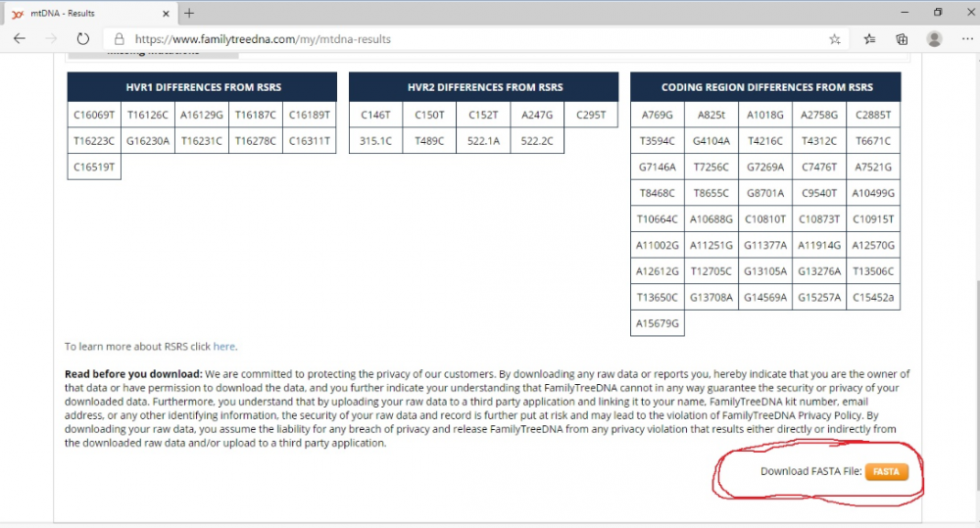The height and width of the screenshot is (528, 980).
Task: Click the T4216C coding region cell
Action: [x=765, y=141]
